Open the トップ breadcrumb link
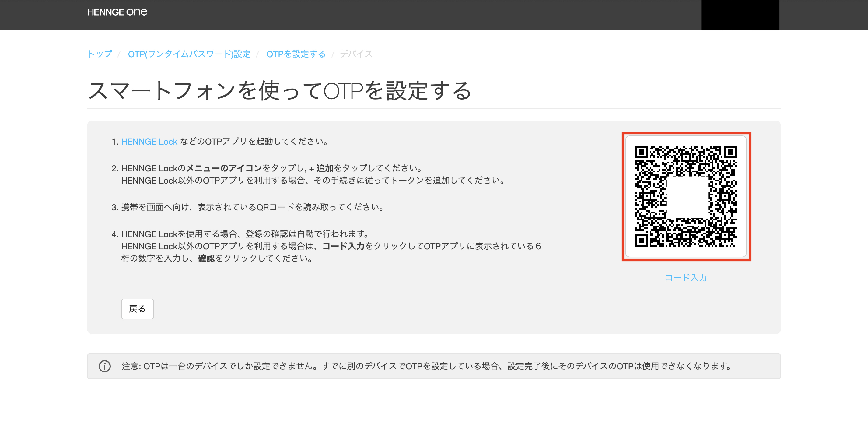This screenshot has width=868, height=425. (100, 54)
